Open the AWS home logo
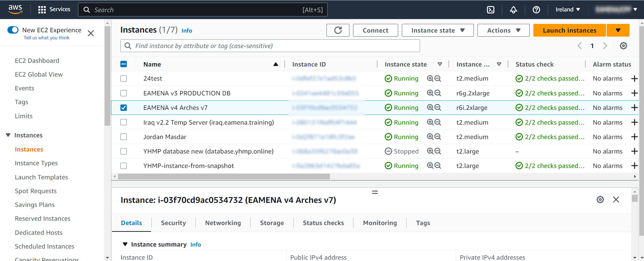The width and height of the screenshot is (644, 261). 15,9
